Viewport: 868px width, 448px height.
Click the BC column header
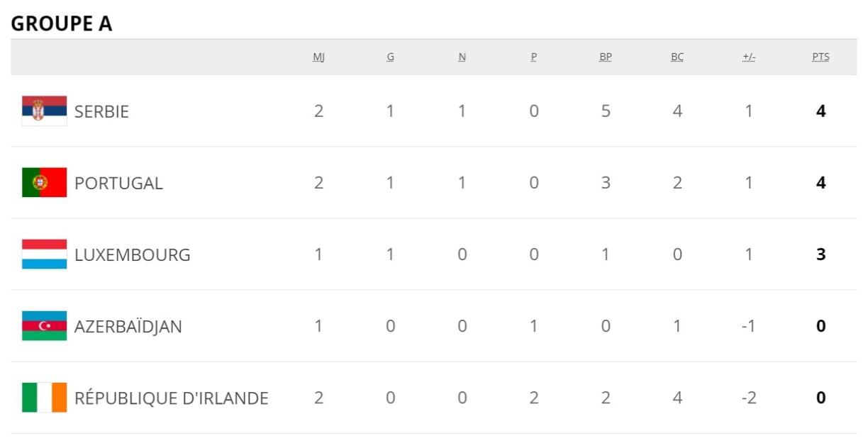(677, 57)
